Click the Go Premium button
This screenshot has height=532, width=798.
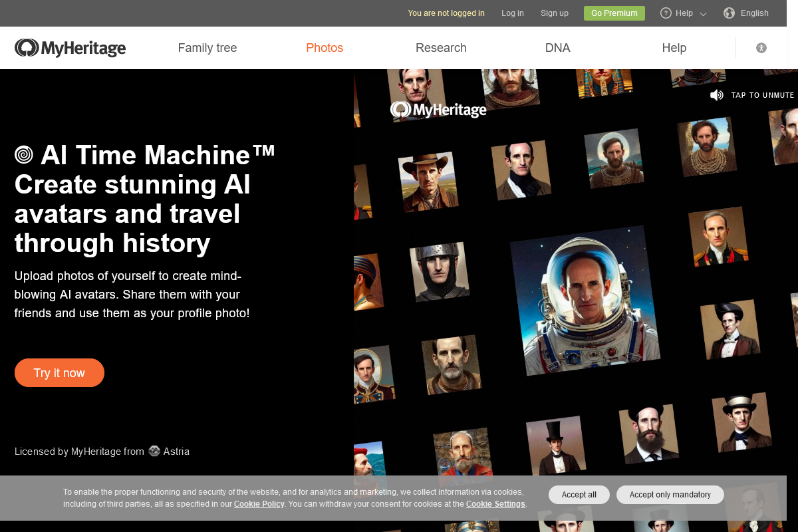[614, 13]
